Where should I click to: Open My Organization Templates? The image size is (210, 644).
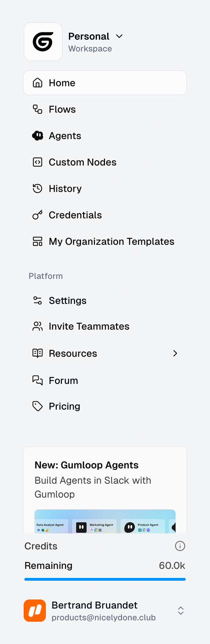[111, 241]
